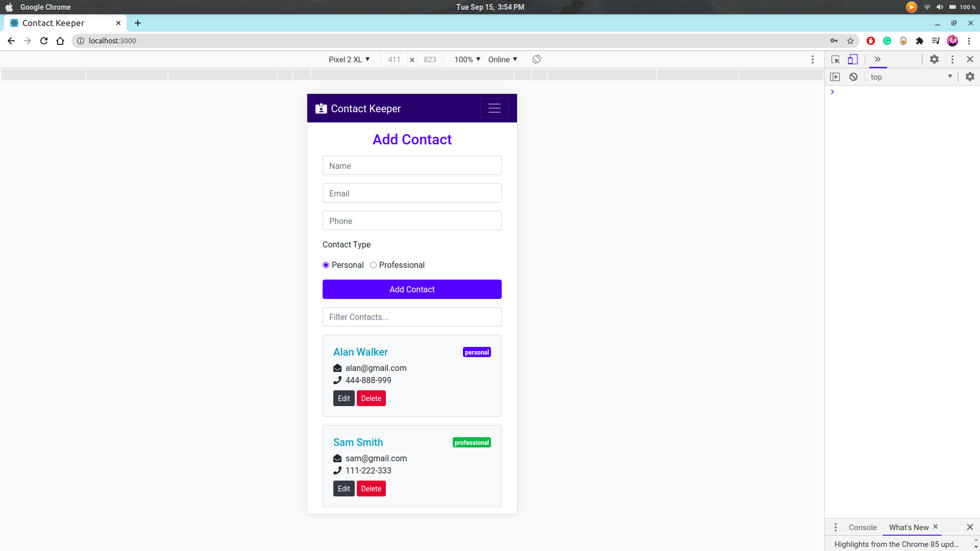The image size is (980, 551).
Task: Activate the inspect element picker icon
Action: (836, 59)
